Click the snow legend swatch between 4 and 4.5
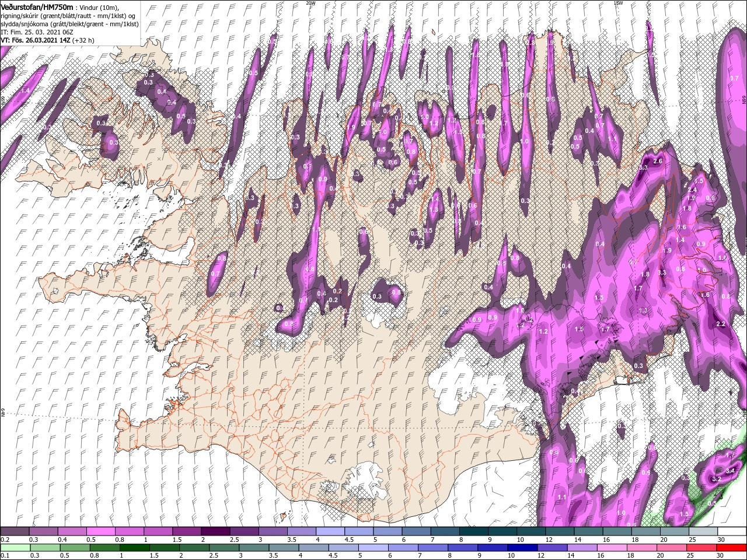Screen dimensions: 747x560 point(330,532)
